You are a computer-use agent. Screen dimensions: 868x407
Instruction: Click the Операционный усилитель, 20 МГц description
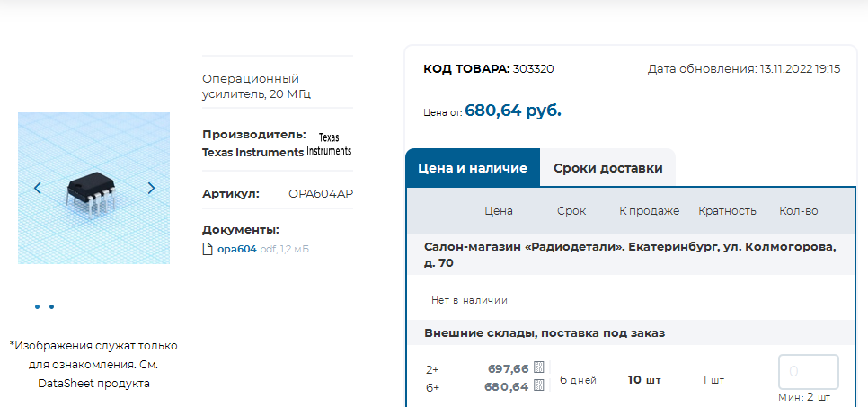(x=256, y=86)
